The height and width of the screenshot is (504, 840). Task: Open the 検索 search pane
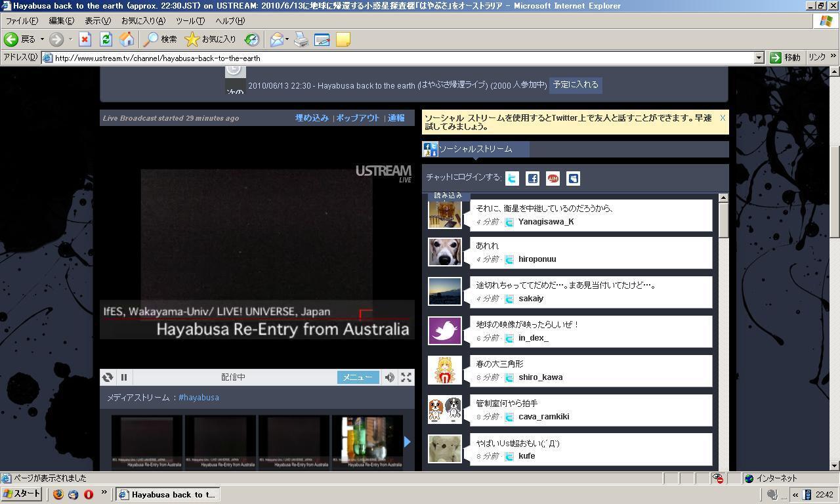(161, 39)
